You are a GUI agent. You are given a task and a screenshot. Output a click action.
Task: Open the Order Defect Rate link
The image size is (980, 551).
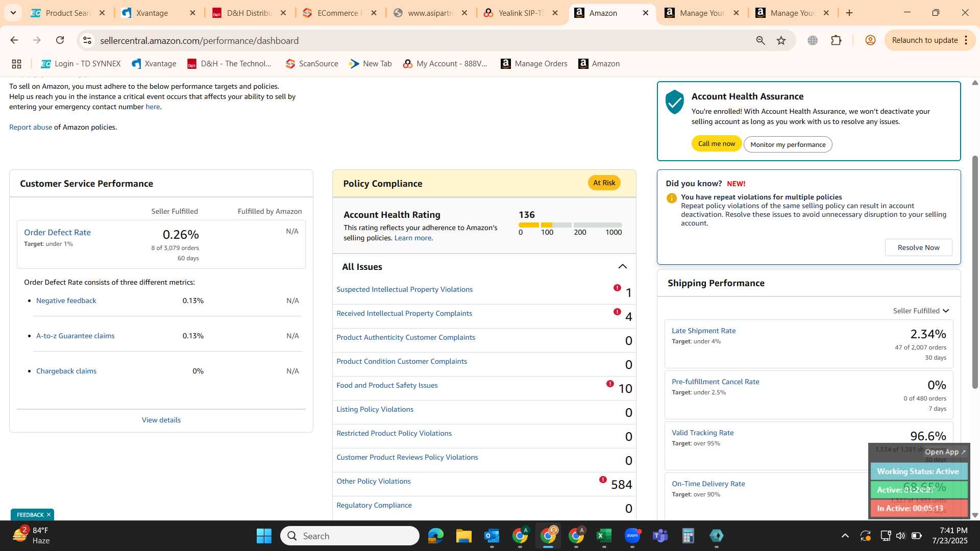point(57,232)
